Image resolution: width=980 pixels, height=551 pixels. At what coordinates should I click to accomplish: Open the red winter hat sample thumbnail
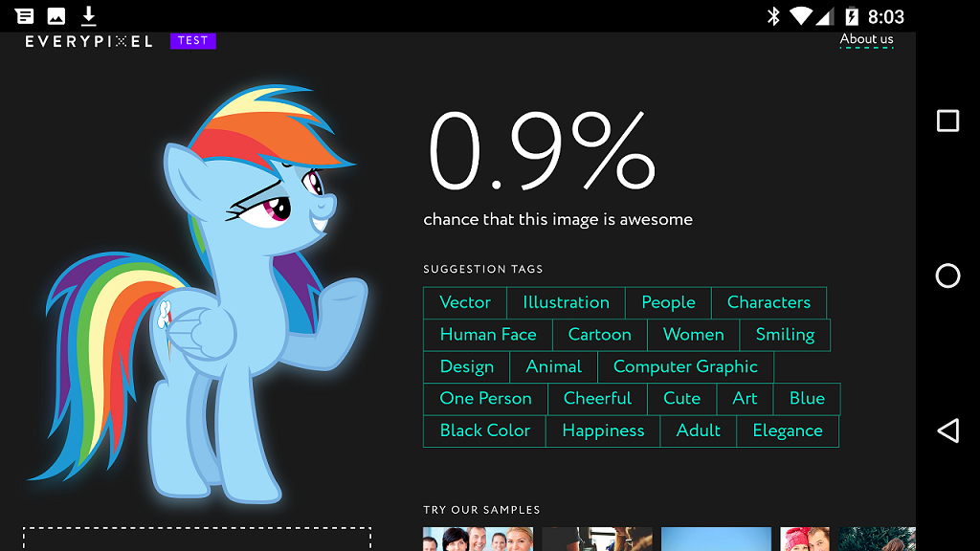pos(805,540)
